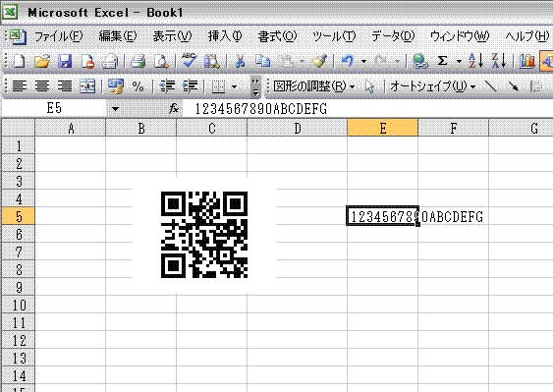
Task: Click the formula bar input field
Action: tap(366, 109)
